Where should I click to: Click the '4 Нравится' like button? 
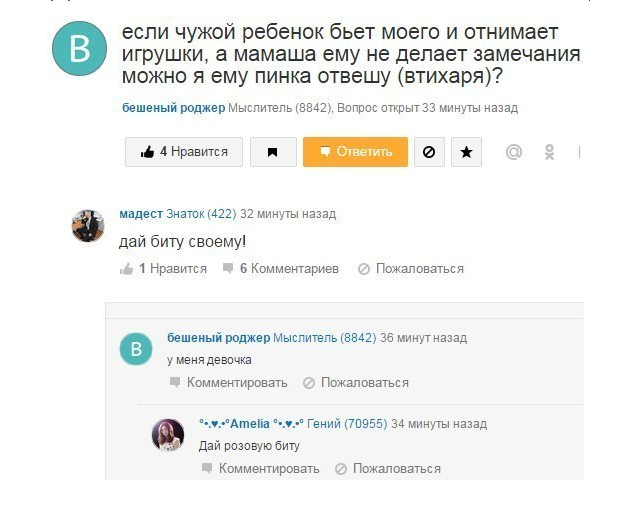[184, 152]
